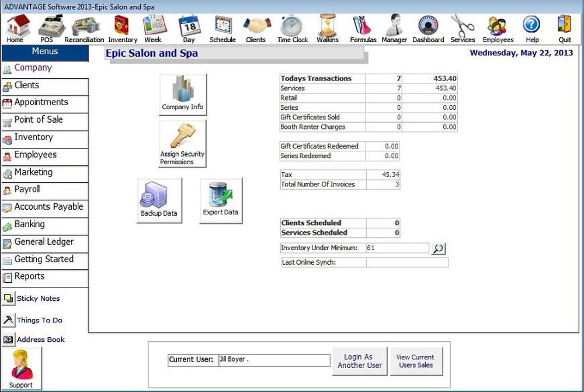Click the Inventory Under Minimum magnifier
584x392 pixels.
(x=439, y=248)
